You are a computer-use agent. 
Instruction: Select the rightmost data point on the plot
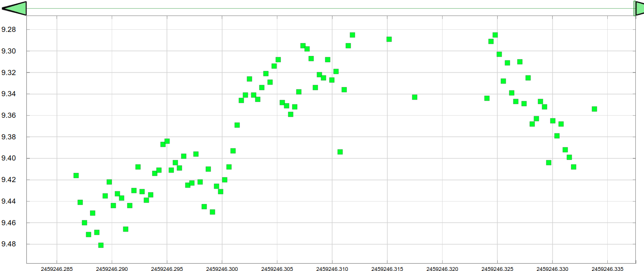coord(594,109)
